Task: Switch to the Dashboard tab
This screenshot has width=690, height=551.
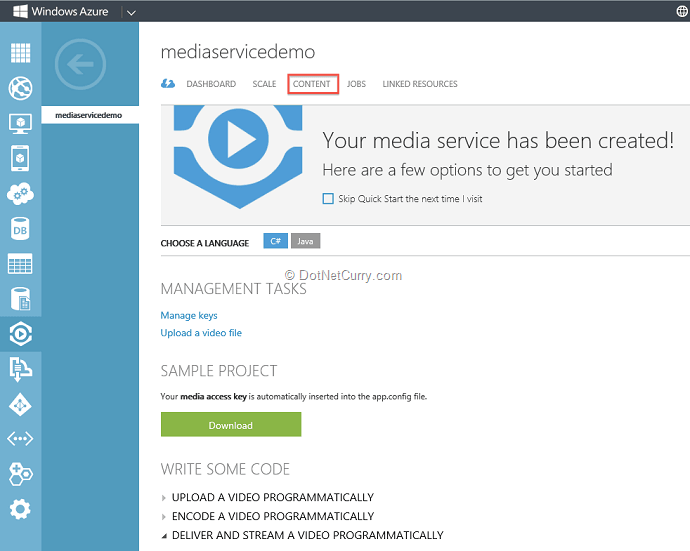Action: [211, 84]
